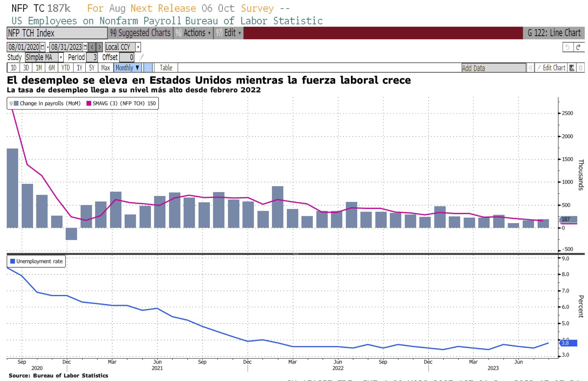Click the chart settings gear icon
Image resolution: width=588 pixels, height=381 pixels.
pyautogui.click(x=580, y=68)
